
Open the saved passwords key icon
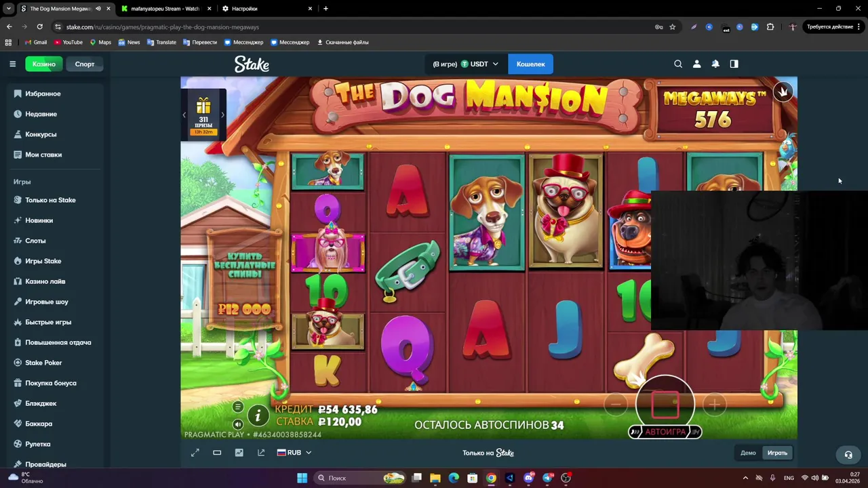[658, 27]
